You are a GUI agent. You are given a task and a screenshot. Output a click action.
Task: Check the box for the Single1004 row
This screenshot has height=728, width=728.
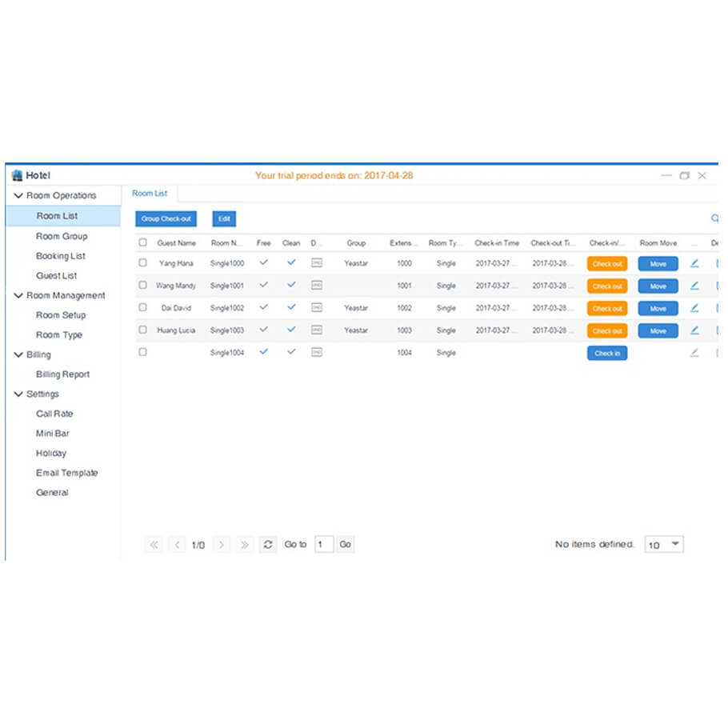tap(143, 352)
